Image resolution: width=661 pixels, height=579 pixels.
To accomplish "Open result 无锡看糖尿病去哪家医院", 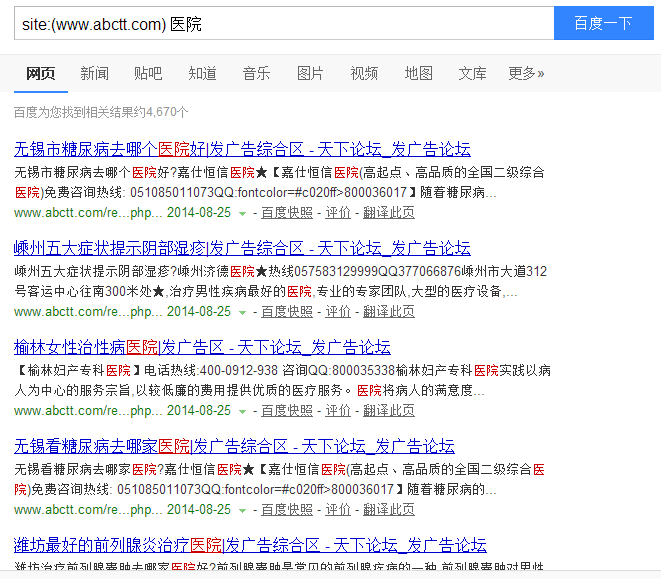I will coord(234,446).
